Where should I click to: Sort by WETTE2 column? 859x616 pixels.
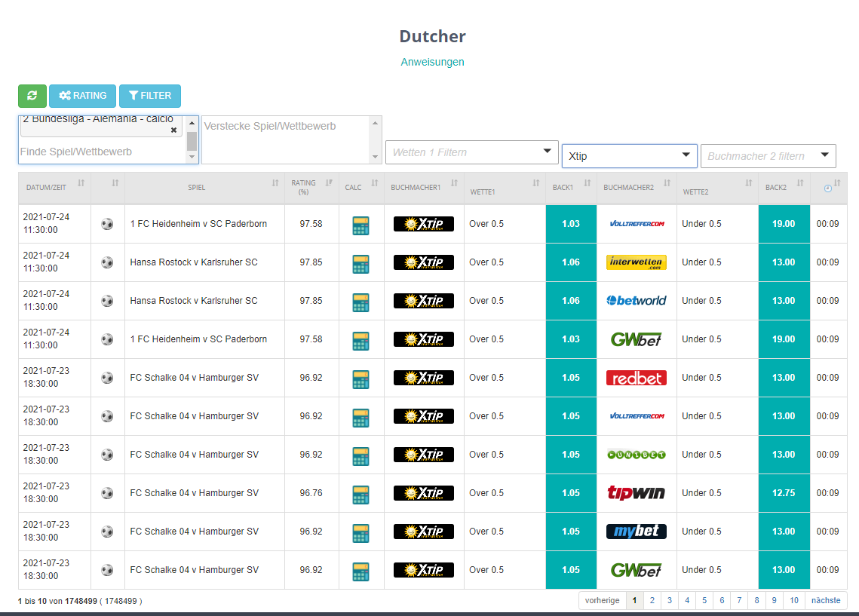coord(748,183)
